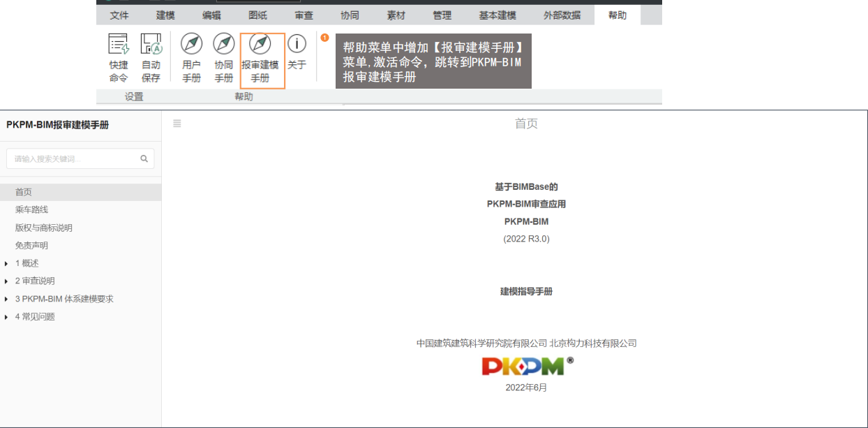Click the (2022 R3.0) version text
Image resolution: width=868 pixels, height=428 pixels.
[x=526, y=239]
